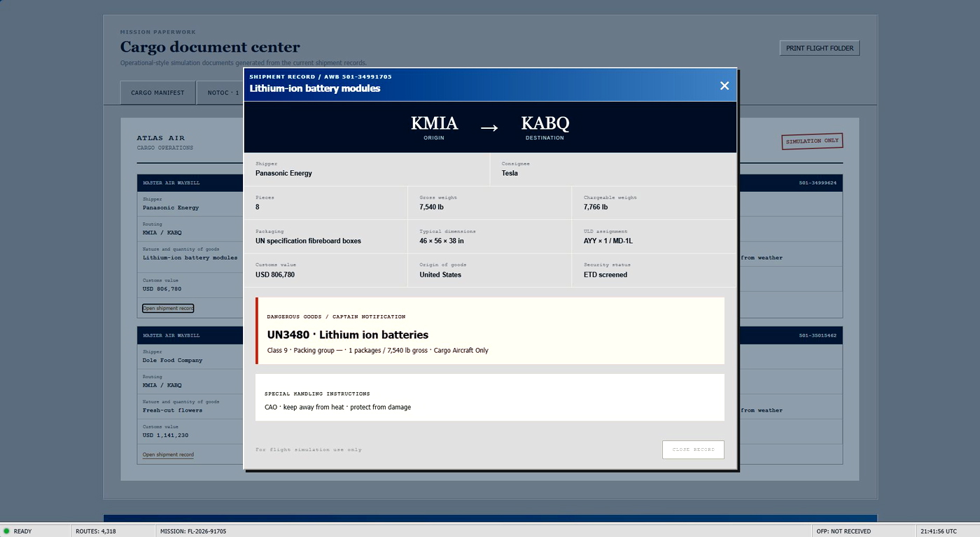The width and height of the screenshot is (980, 537).
Task: Open shipment record for Panasonic Energy waybill
Action: (x=168, y=308)
